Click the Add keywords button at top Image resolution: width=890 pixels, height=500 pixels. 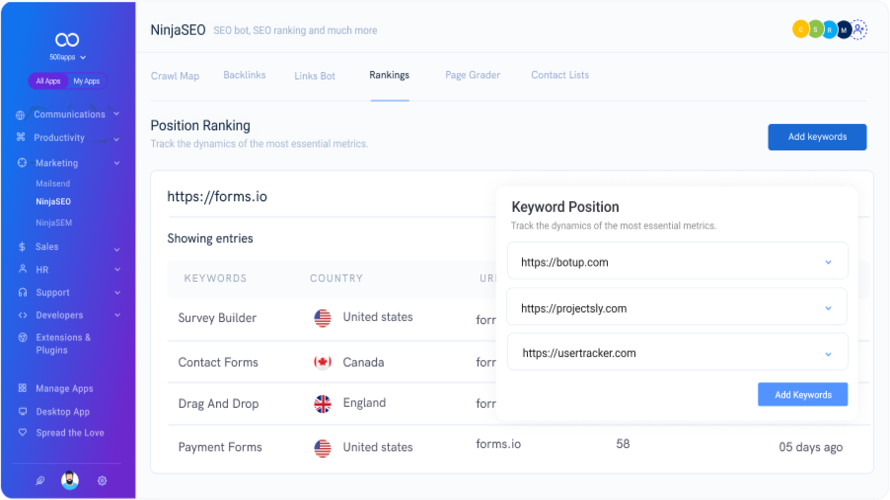click(817, 137)
